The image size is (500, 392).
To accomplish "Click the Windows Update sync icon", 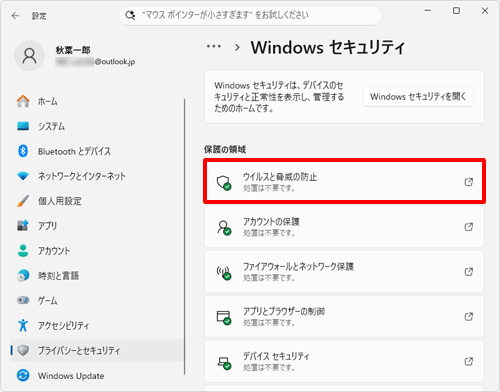I will click(23, 376).
